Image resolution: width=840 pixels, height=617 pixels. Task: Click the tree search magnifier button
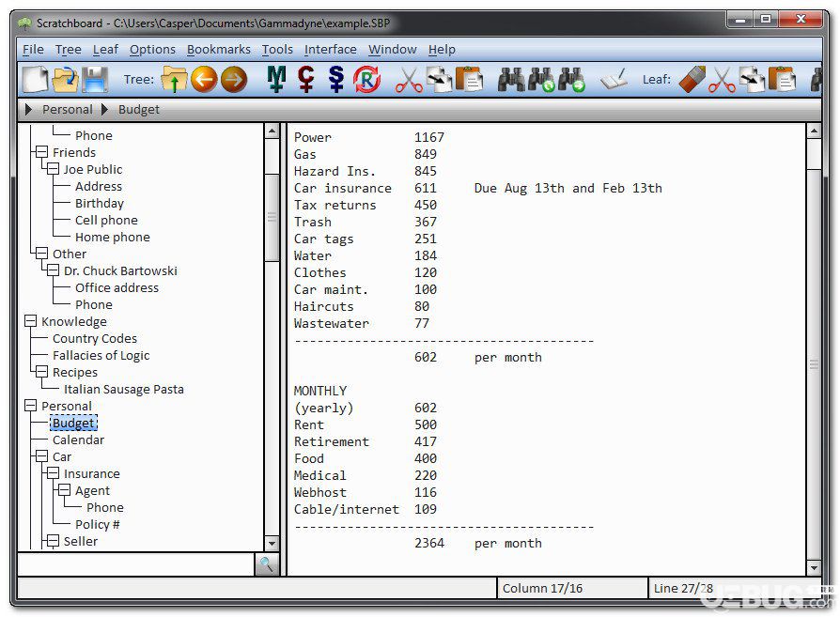(x=266, y=564)
